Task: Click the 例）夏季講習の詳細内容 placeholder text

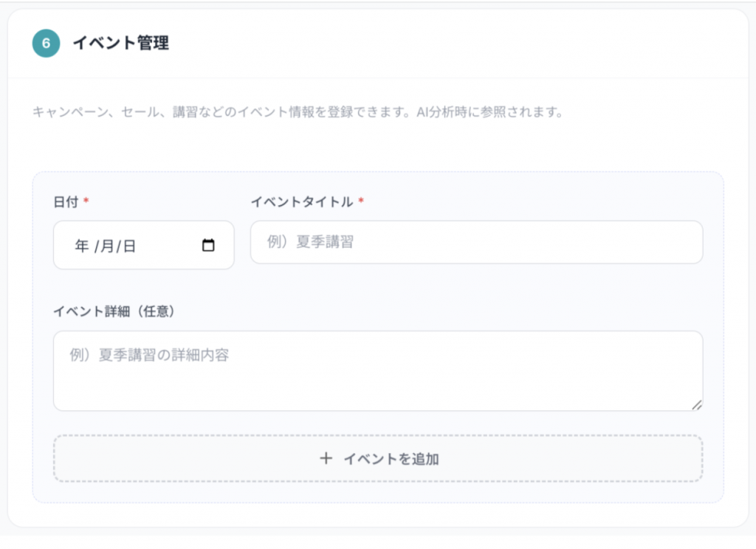Action: pos(149,355)
